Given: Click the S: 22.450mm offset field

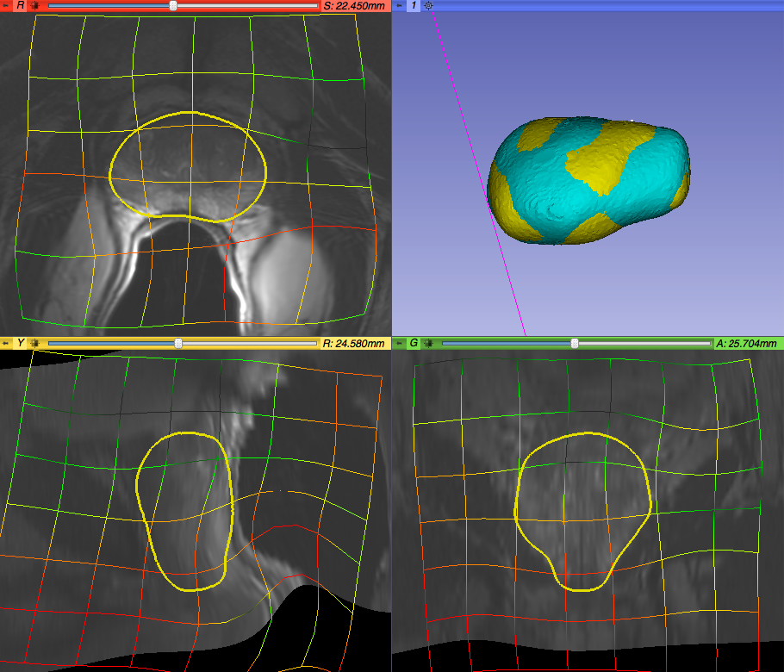Looking at the screenshot, I should point(354,5).
